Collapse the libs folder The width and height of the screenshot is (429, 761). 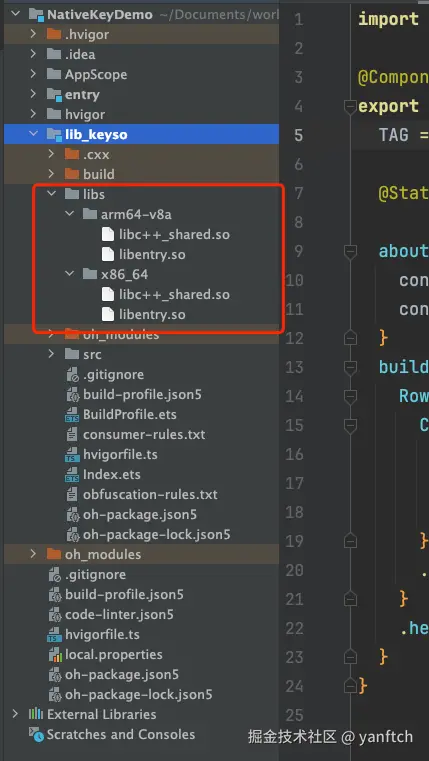[x=51, y=194]
